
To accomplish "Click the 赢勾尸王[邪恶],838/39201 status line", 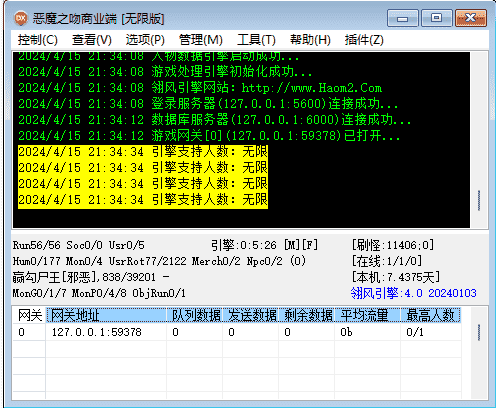I will 91,277.
